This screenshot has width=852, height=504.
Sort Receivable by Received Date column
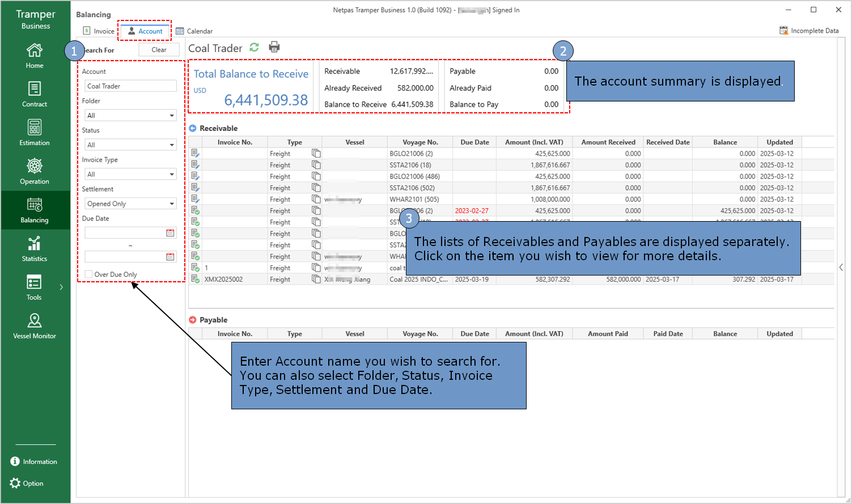[668, 142]
